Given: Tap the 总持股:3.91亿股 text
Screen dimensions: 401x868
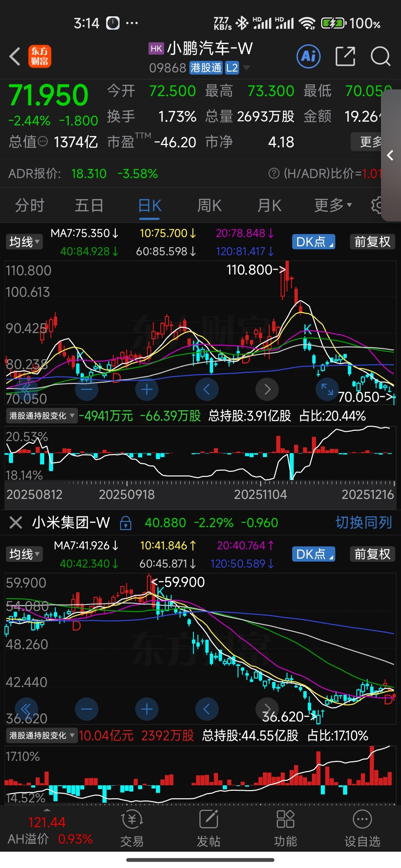Looking at the screenshot, I should coord(250,416).
